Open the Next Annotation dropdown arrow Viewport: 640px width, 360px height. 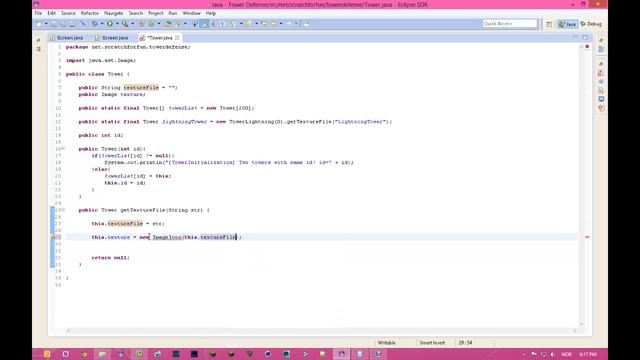tap(241, 24)
